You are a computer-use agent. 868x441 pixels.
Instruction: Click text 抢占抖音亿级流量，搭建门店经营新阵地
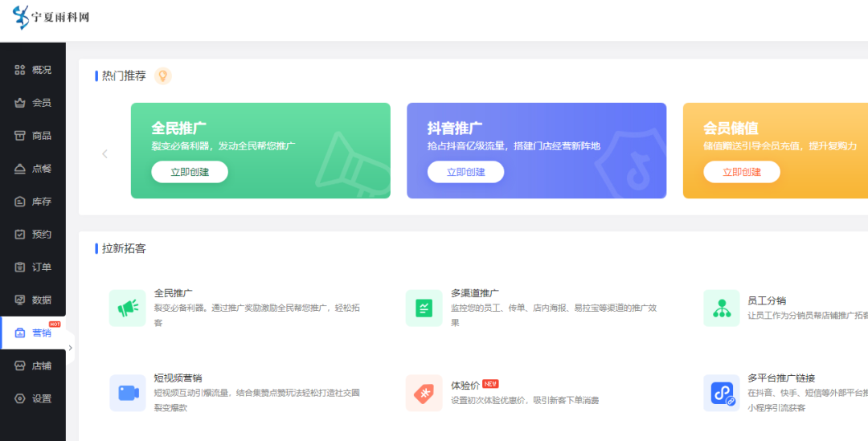pos(514,146)
